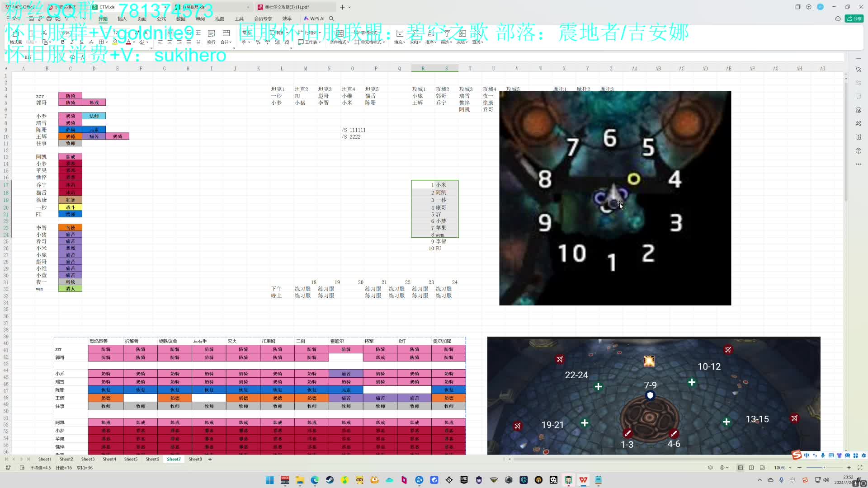The height and width of the screenshot is (488, 868).
Task: Toggle page layout view in status bar
Action: 751,468
